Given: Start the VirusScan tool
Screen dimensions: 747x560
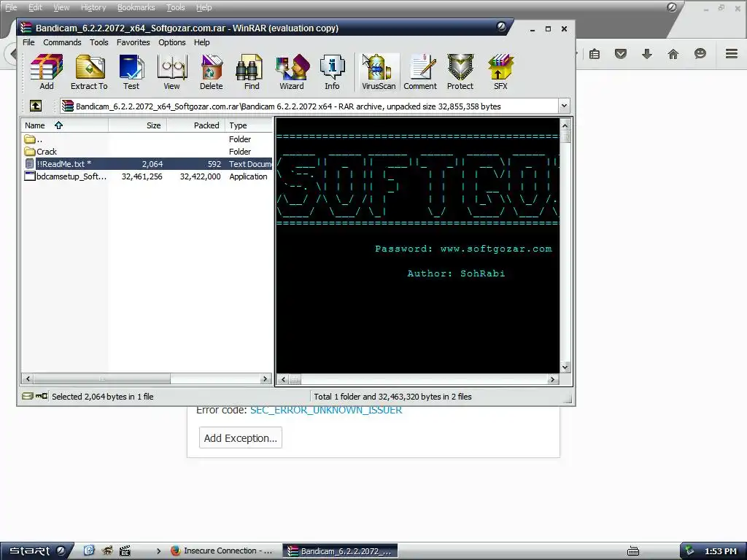Looking at the screenshot, I should [x=379, y=72].
